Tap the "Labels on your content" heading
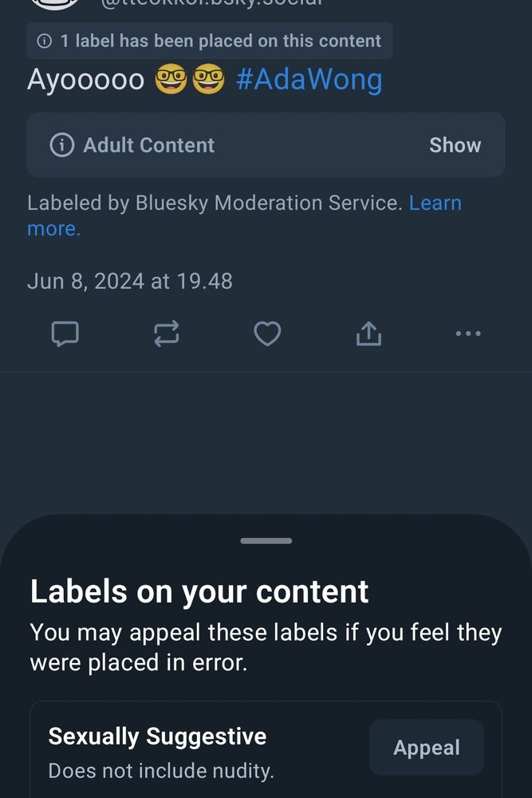This screenshot has height=798, width=532. tap(199, 592)
